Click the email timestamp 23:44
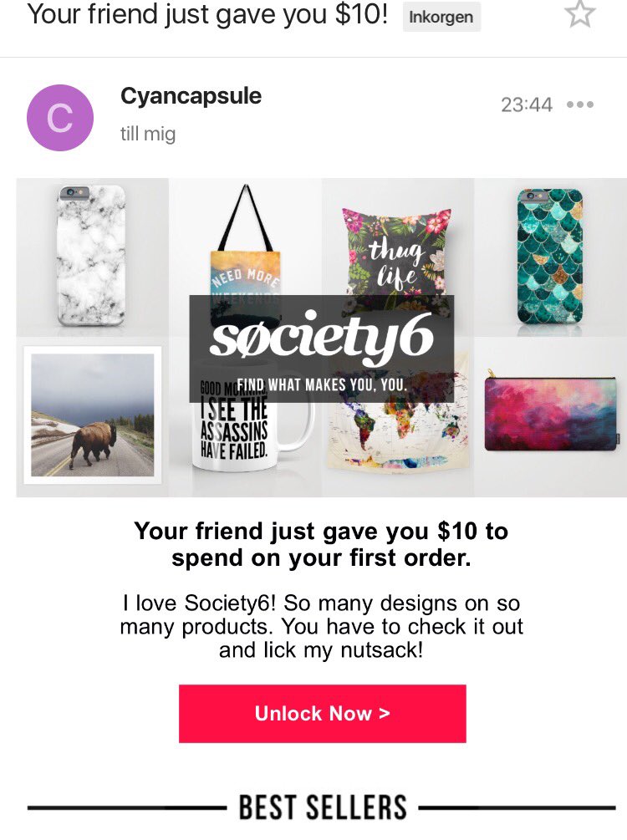The height and width of the screenshot is (840, 627). tap(527, 104)
